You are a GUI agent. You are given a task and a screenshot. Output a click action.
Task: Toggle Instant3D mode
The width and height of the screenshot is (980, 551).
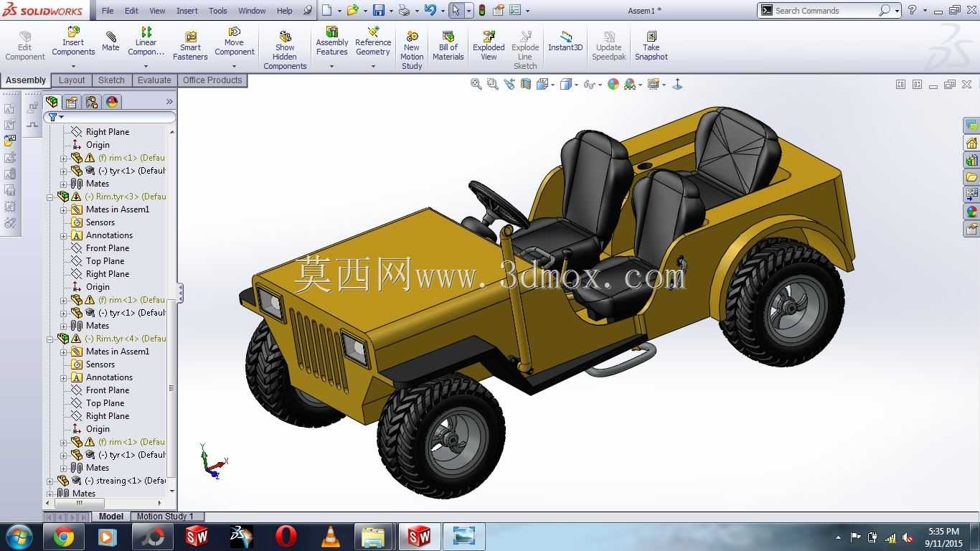click(x=565, y=41)
